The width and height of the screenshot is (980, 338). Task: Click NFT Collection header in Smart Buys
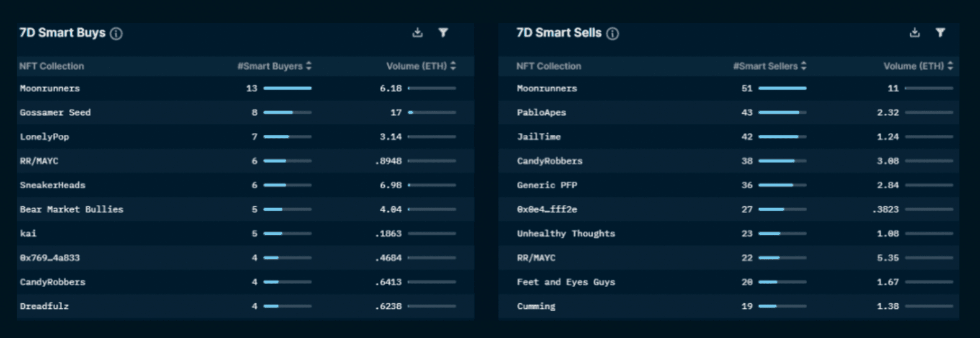coord(52,66)
